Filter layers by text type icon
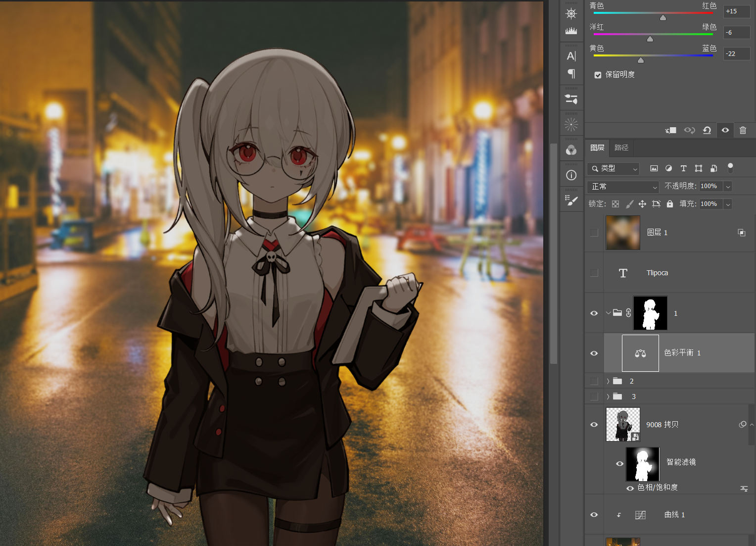Viewport: 756px width, 546px height. coord(683,168)
